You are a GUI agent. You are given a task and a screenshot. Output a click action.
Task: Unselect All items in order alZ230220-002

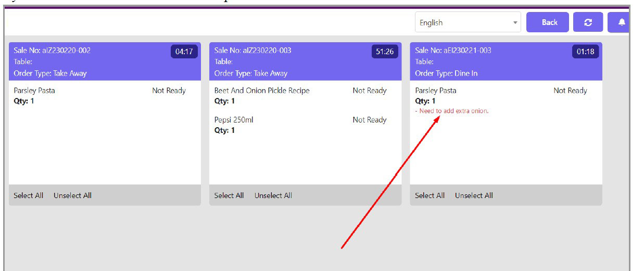click(x=72, y=195)
